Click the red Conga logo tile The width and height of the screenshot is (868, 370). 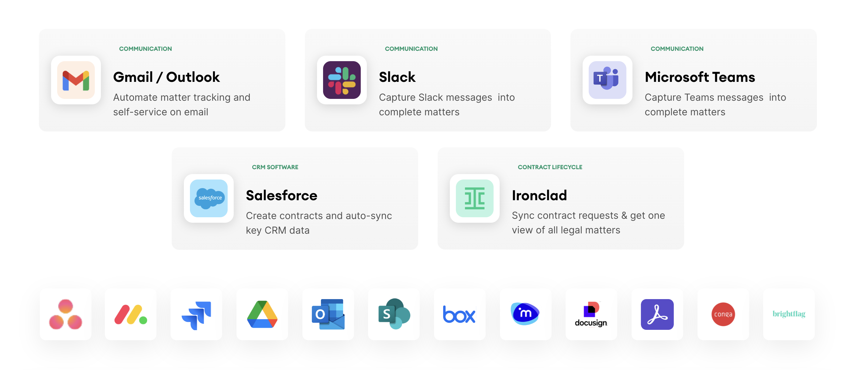click(723, 314)
